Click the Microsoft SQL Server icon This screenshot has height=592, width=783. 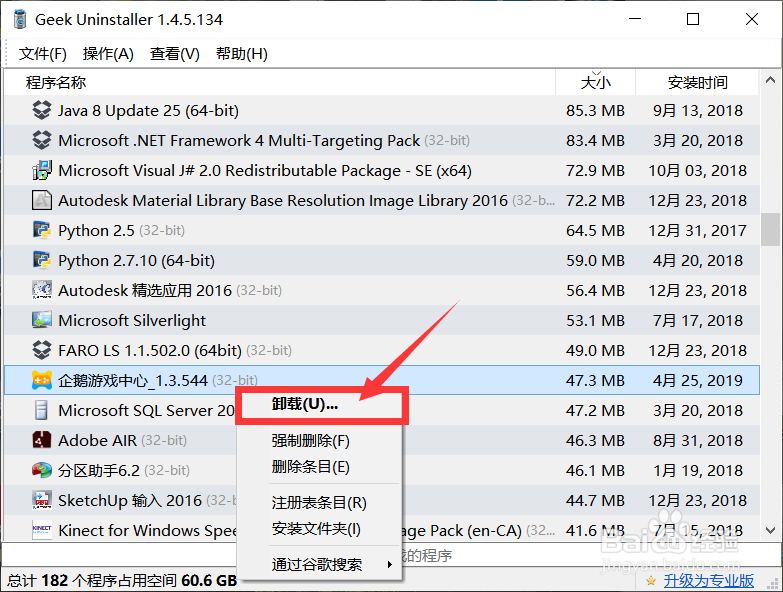(x=41, y=410)
